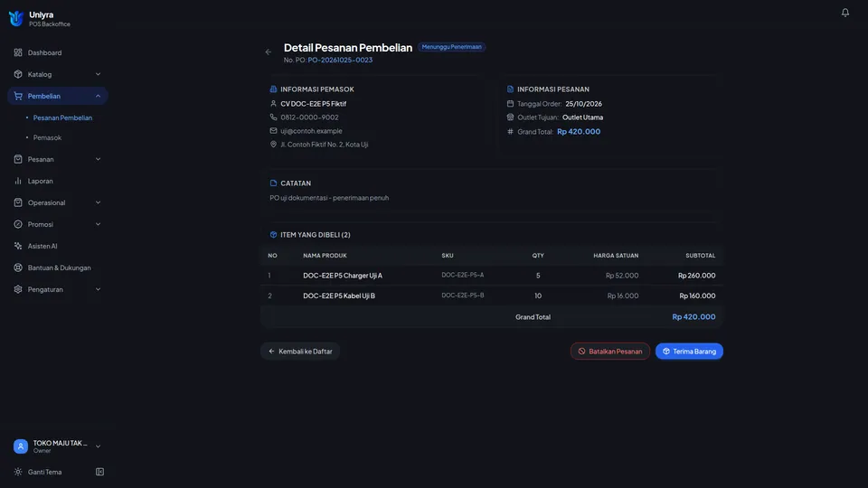This screenshot has width=868, height=488.
Task: Expand the Promosi menu chevron
Action: point(98,224)
